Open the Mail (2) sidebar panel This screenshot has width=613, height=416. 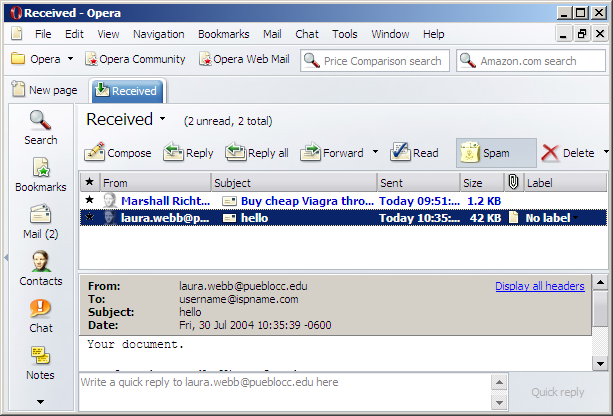click(x=40, y=222)
